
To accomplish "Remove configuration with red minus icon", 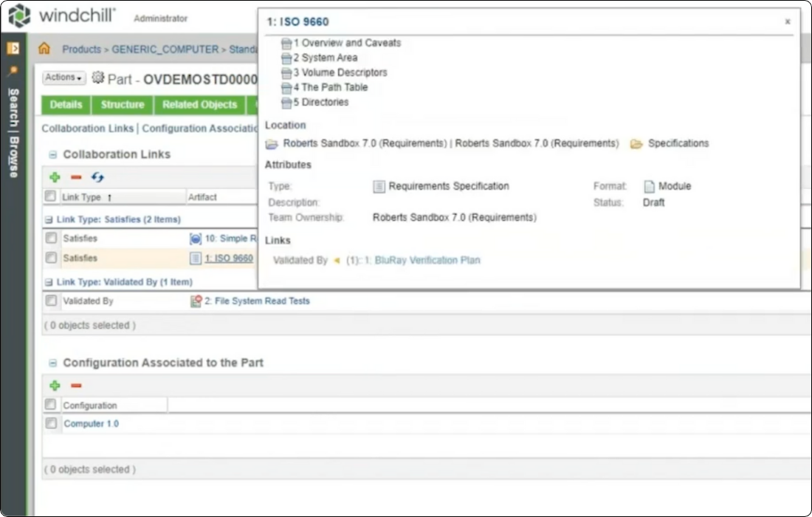I will coord(76,386).
